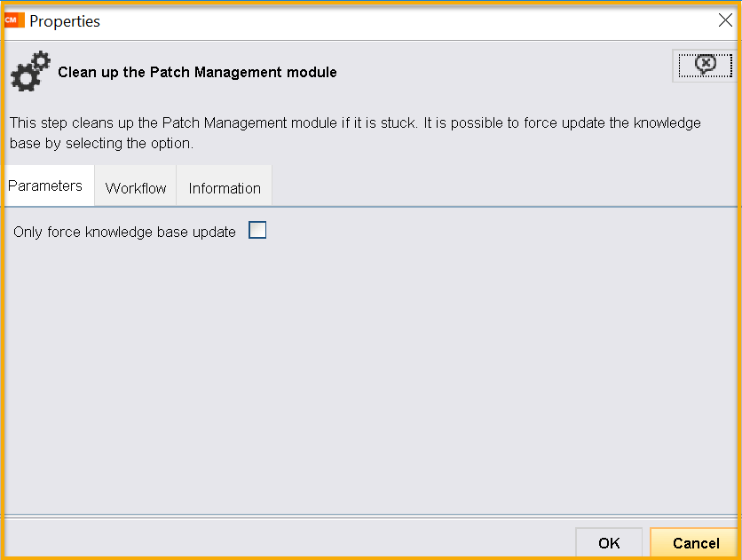Click the horizontal divider above the OK button

click(x=371, y=516)
